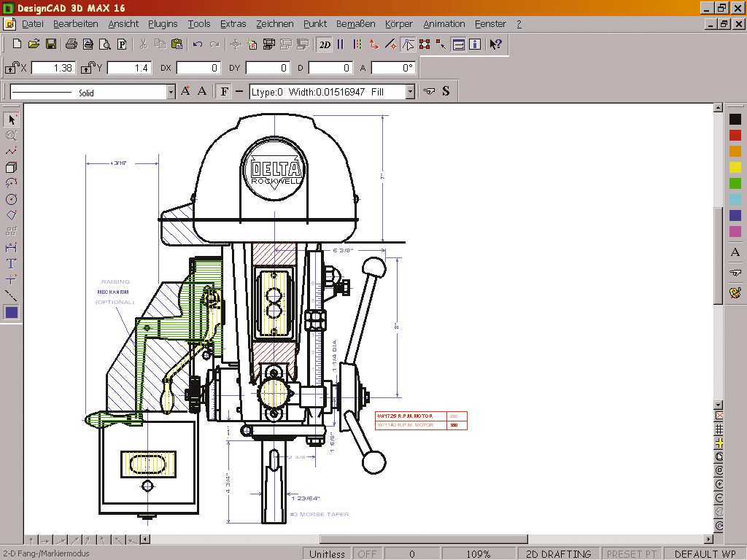Select the dimension tool in left toolbar
This screenshot has width=747, height=560.
(10, 247)
